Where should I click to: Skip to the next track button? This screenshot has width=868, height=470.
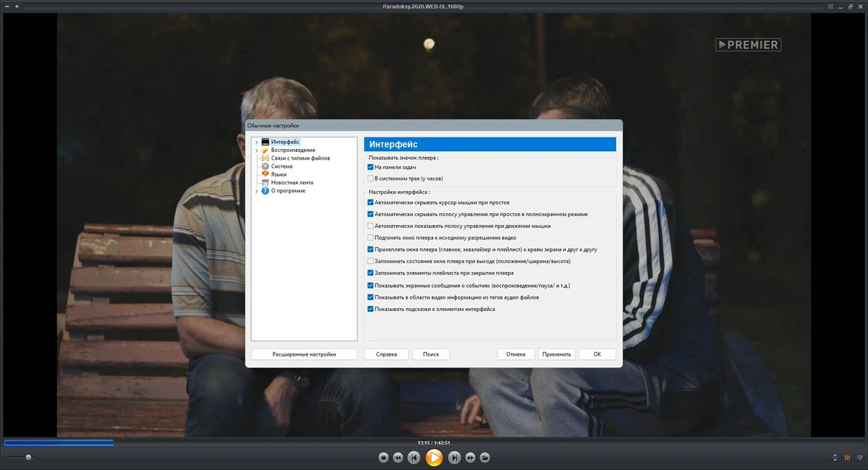(x=454, y=458)
